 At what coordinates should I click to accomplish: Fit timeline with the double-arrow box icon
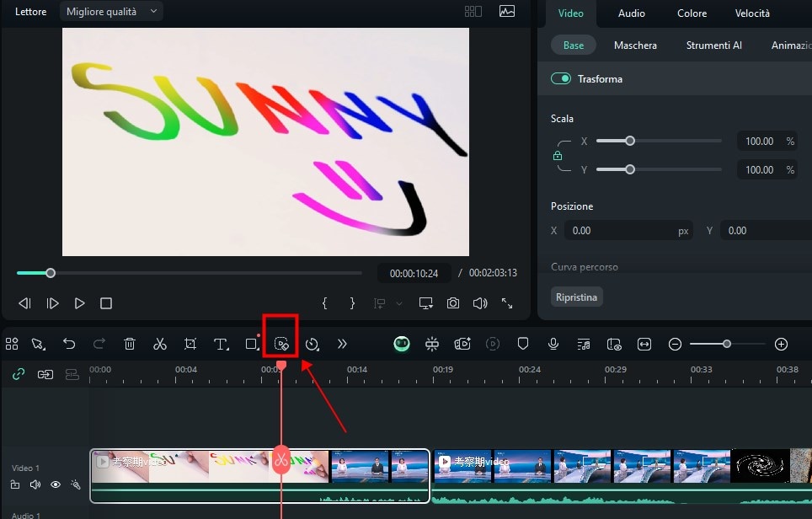(x=644, y=344)
